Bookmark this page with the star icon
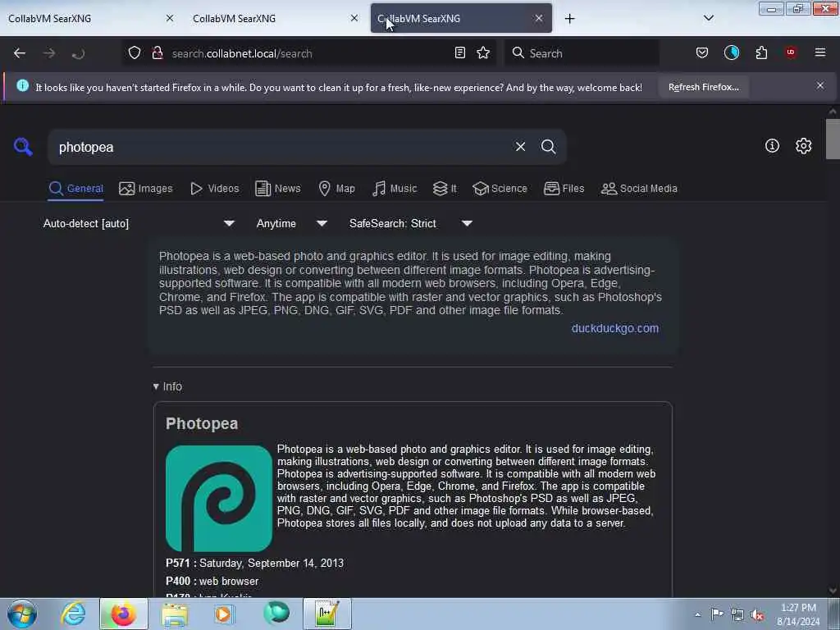The height and width of the screenshot is (630, 840). tap(483, 52)
